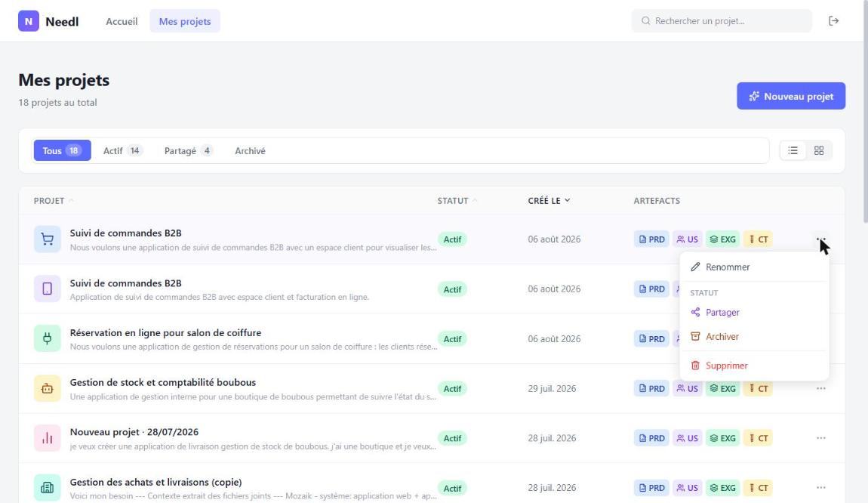Open US artefact of Nouveau projet 28/07/2026

point(687,438)
